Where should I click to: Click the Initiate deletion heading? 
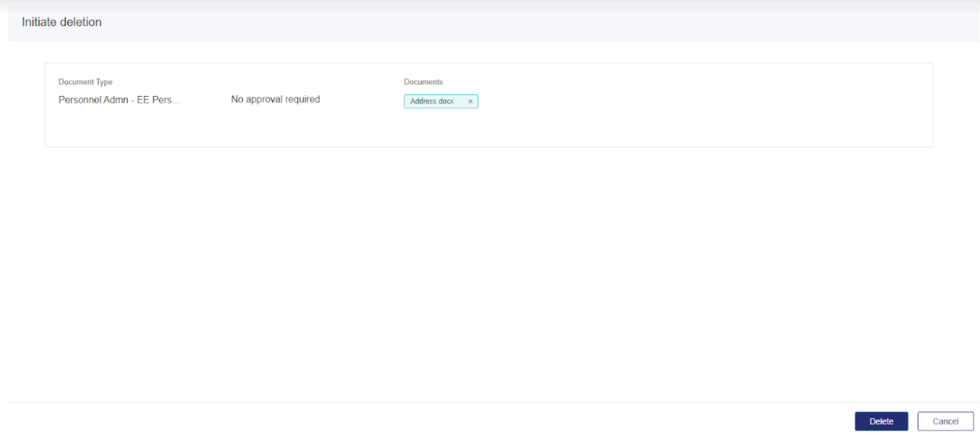coord(62,22)
